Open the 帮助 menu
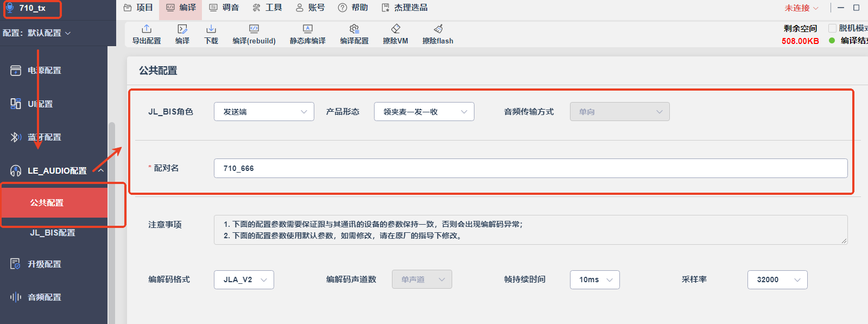868x324 pixels. tap(353, 8)
